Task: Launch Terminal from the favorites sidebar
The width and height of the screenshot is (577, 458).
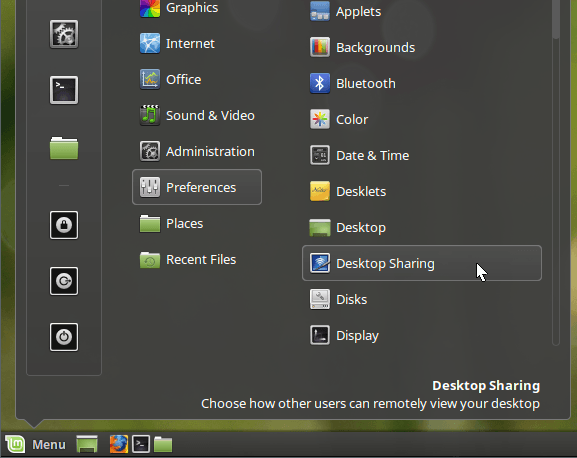Action: (x=64, y=90)
